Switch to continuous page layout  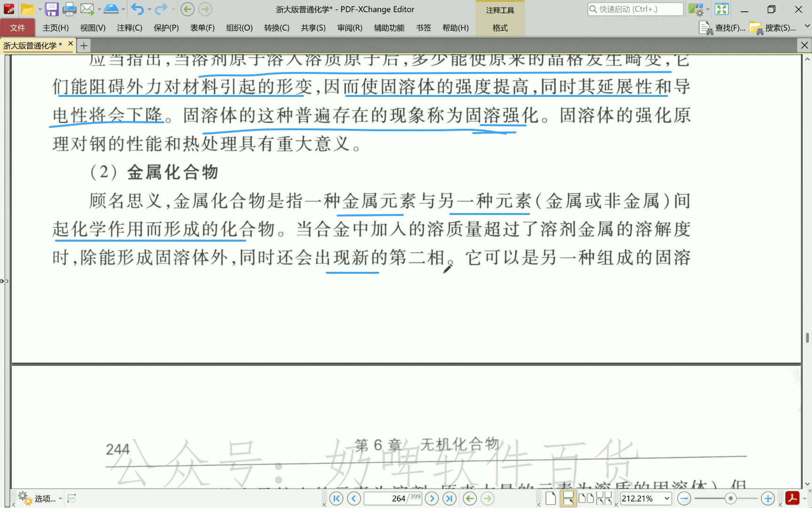(568, 498)
